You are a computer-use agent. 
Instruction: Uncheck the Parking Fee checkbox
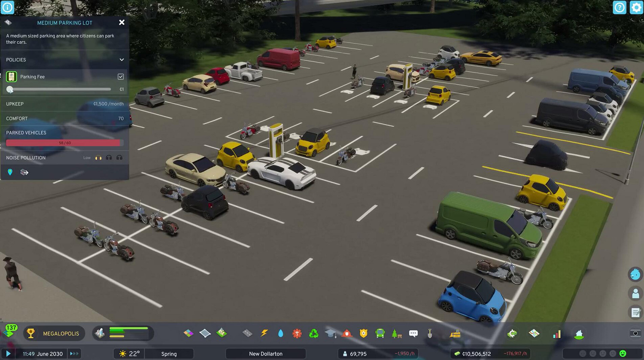[x=121, y=76]
